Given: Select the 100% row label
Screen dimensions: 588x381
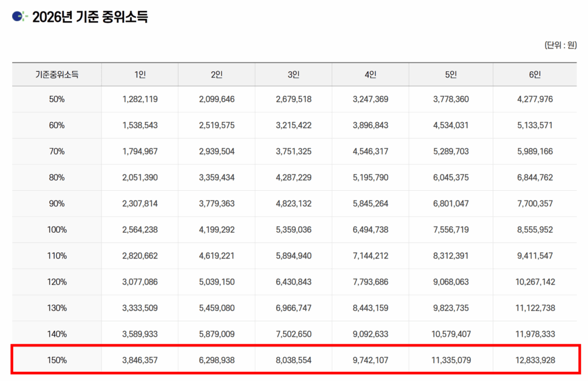Looking at the screenshot, I should click(57, 229).
